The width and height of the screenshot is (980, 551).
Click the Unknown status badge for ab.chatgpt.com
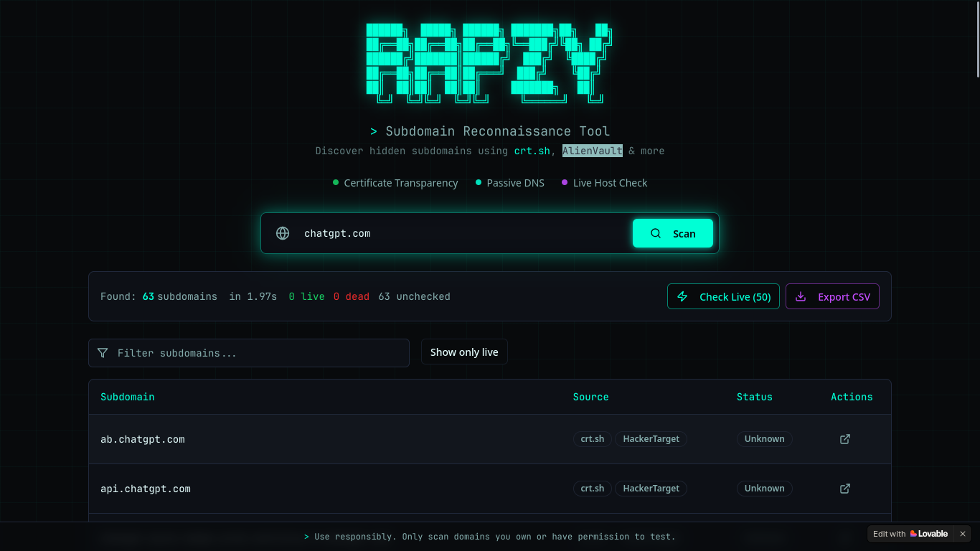click(x=764, y=438)
